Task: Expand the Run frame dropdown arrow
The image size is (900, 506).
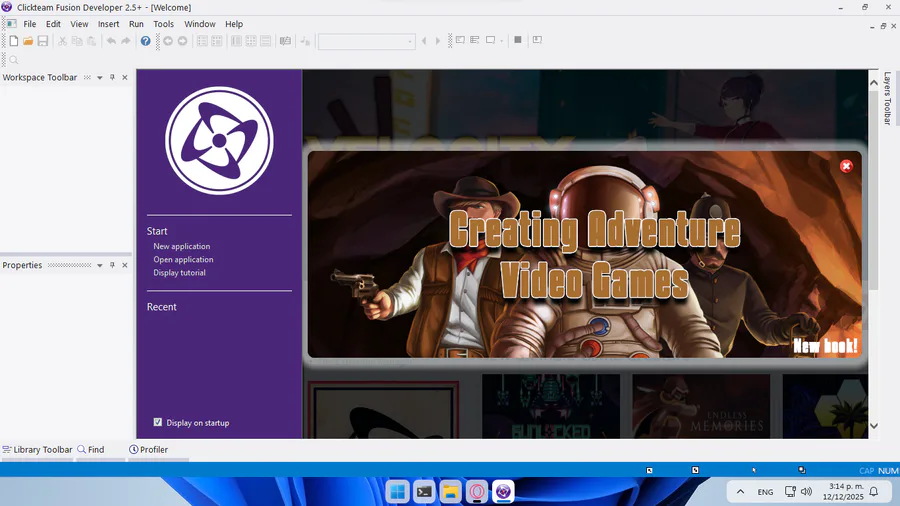Action: [x=502, y=41]
